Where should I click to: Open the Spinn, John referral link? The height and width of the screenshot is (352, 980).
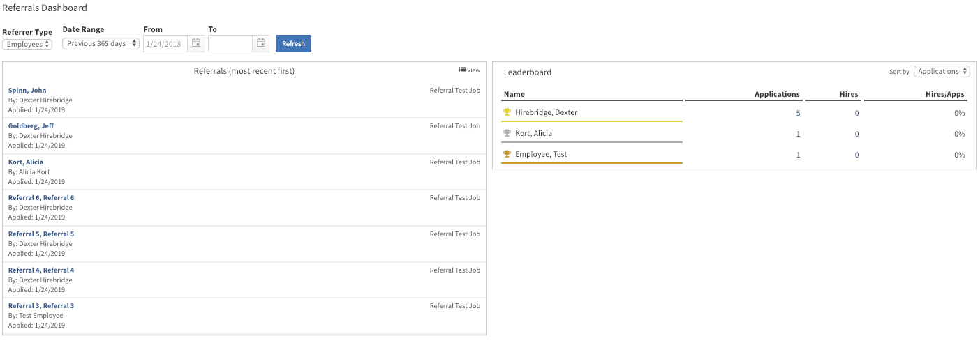pos(27,91)
